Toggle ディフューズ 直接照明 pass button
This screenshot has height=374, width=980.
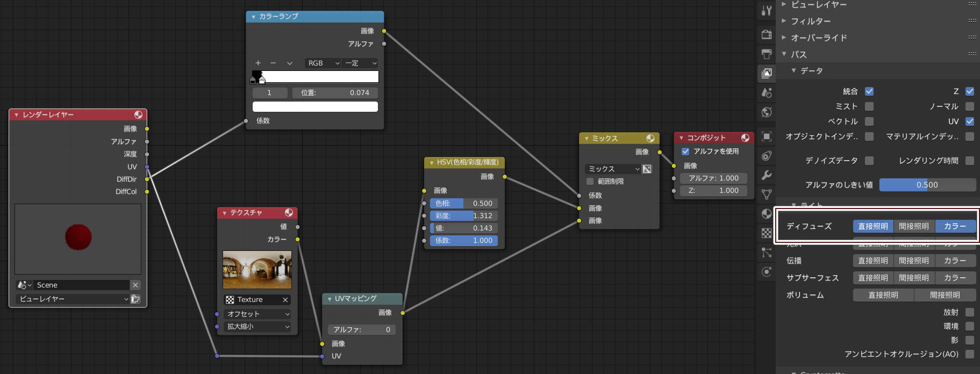coord(873,226)
